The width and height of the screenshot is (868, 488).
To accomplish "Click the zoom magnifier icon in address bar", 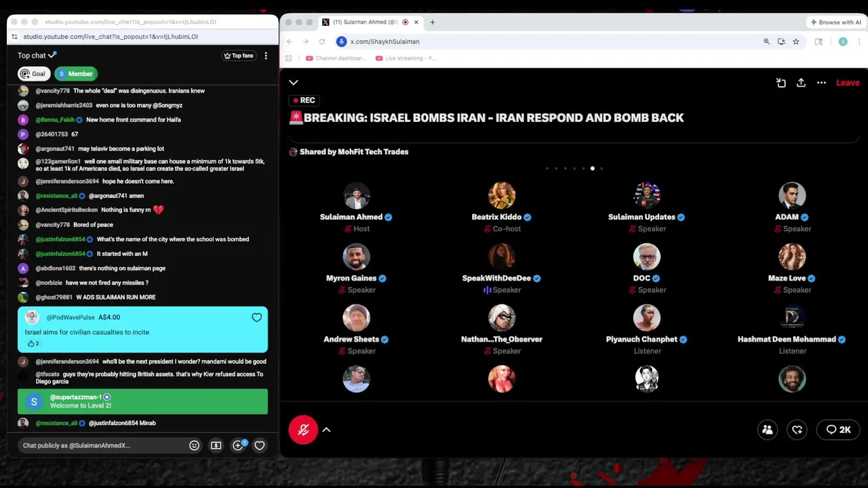I will point(767,41).
